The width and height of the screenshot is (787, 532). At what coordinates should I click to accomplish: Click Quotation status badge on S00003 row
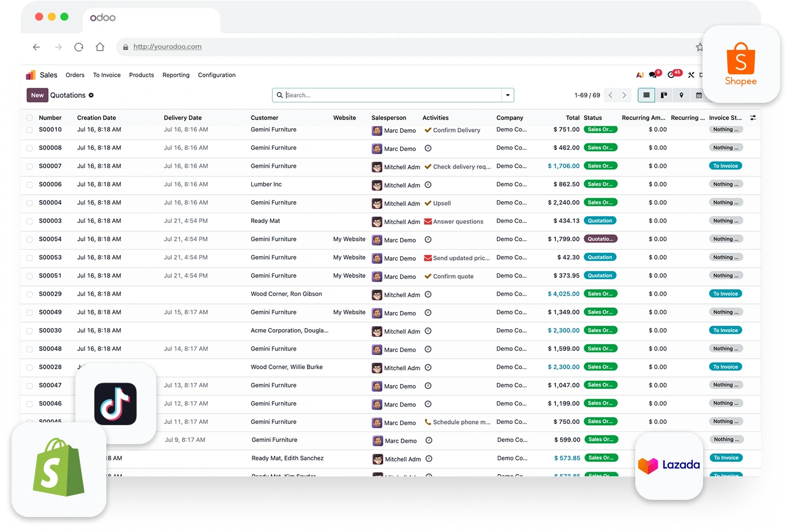pos(600,221)
